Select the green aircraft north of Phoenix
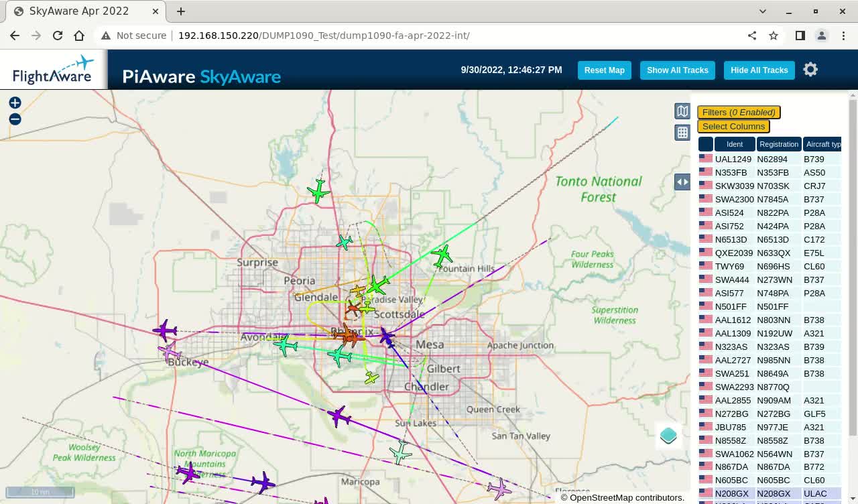Viewport: 858px width, 504px height. click(319, 192)
